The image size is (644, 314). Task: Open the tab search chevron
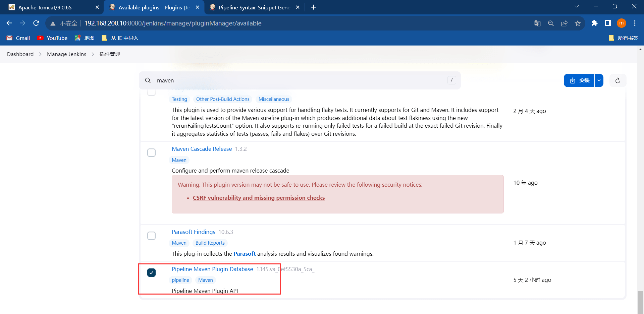[x=577, y=6]
